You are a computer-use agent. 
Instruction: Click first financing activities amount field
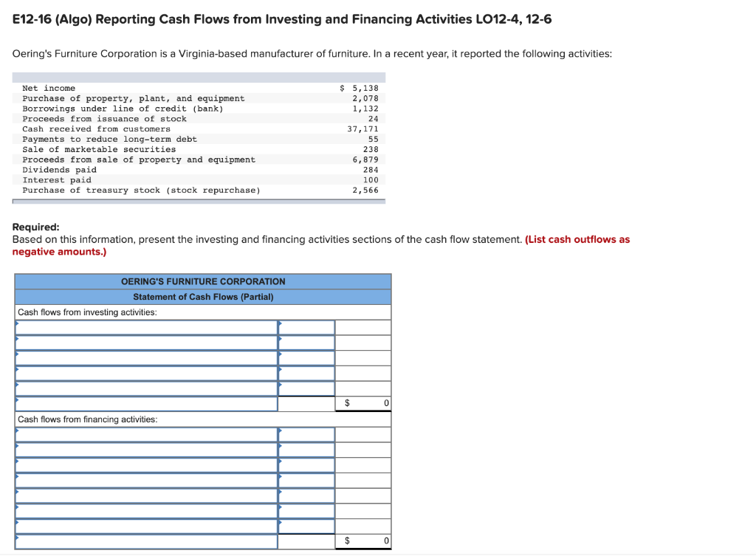click(306, 434)
